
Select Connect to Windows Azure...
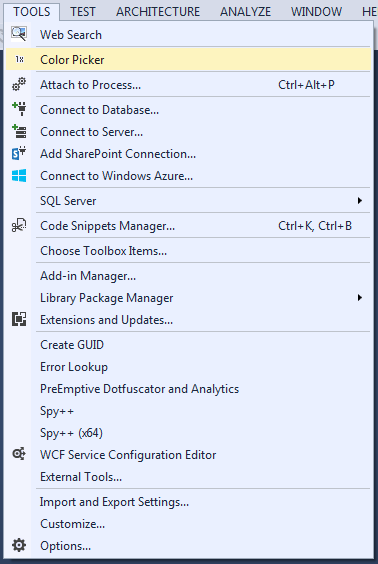188,176
